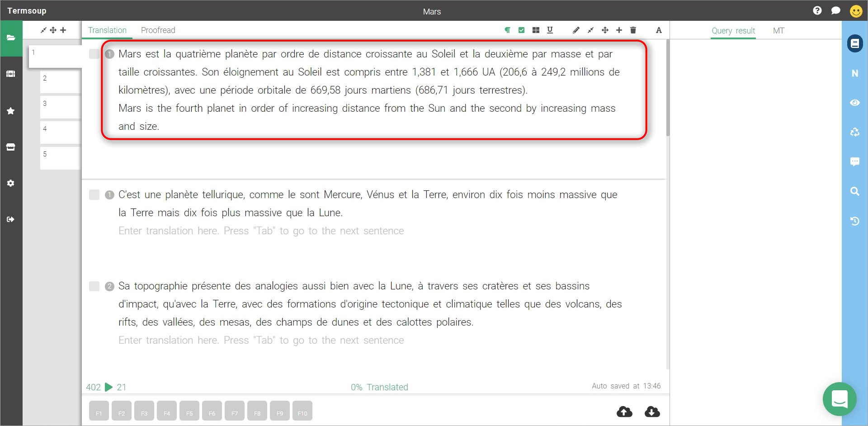Toggle underline formatting in toolbar
868x426 pixels.
(x=550, y=30)
